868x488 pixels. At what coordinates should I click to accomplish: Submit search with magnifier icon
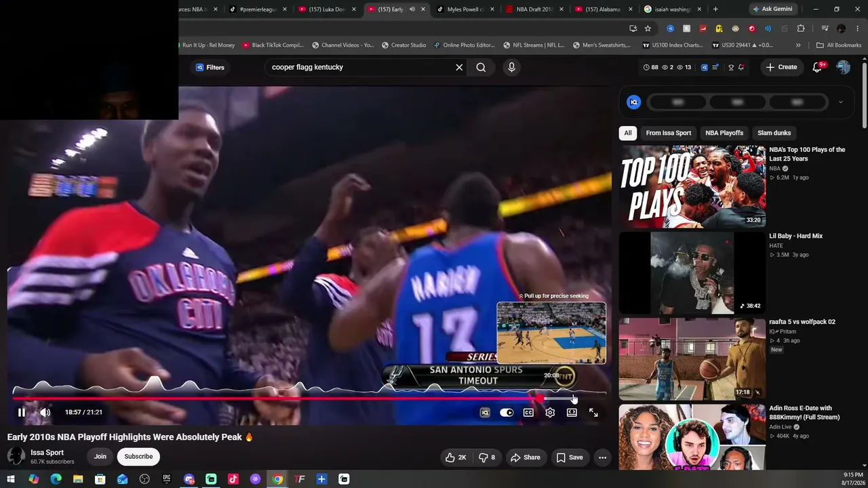tap(481, 67)
